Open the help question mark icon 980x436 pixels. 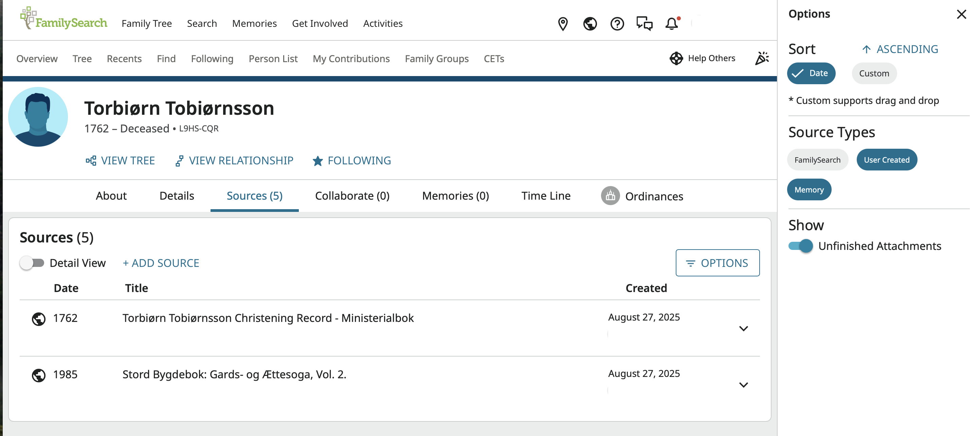point(617,23)
